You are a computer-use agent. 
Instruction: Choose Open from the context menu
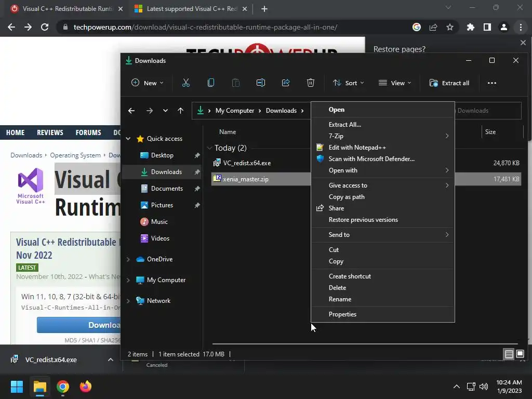pos(383,110)
